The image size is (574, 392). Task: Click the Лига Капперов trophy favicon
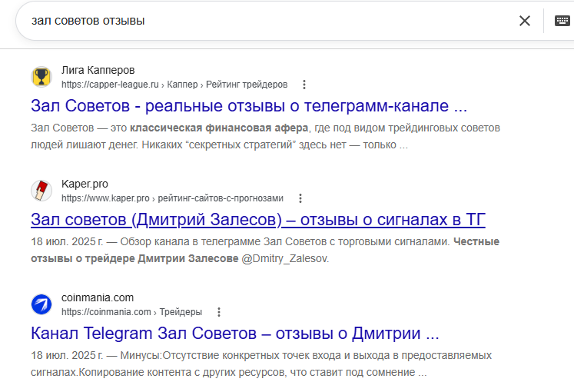[41, 77]
